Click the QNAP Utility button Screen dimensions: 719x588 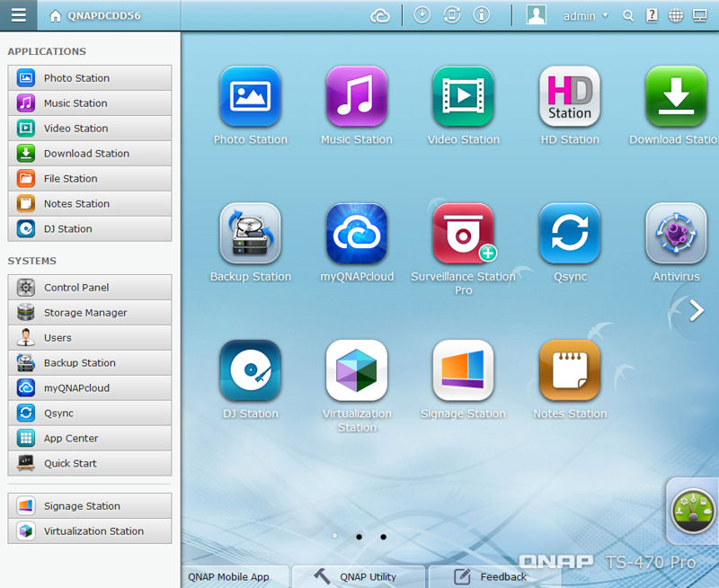click(358, 576)
